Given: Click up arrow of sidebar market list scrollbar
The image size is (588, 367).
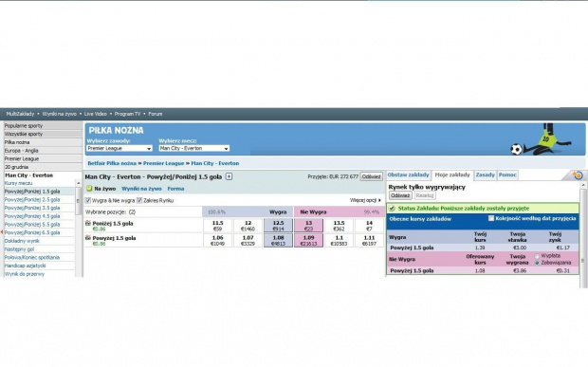Looking at the screenshot, I should pos(78,183).
